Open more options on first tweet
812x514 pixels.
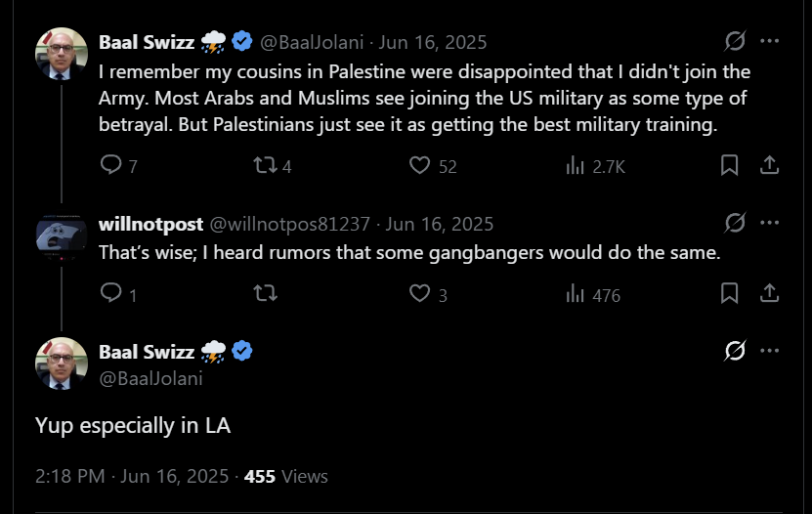pyautogui.click(x=770, y=41)
